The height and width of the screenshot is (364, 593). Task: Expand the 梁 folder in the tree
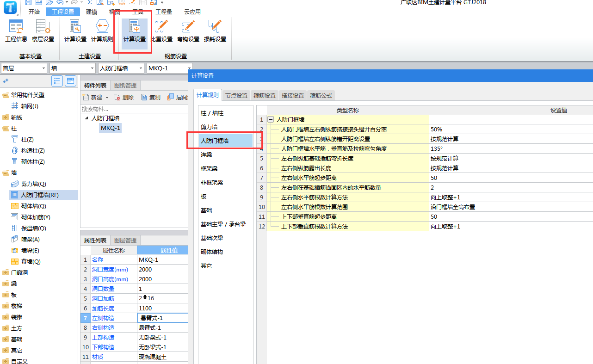click(x=5, y=284)
